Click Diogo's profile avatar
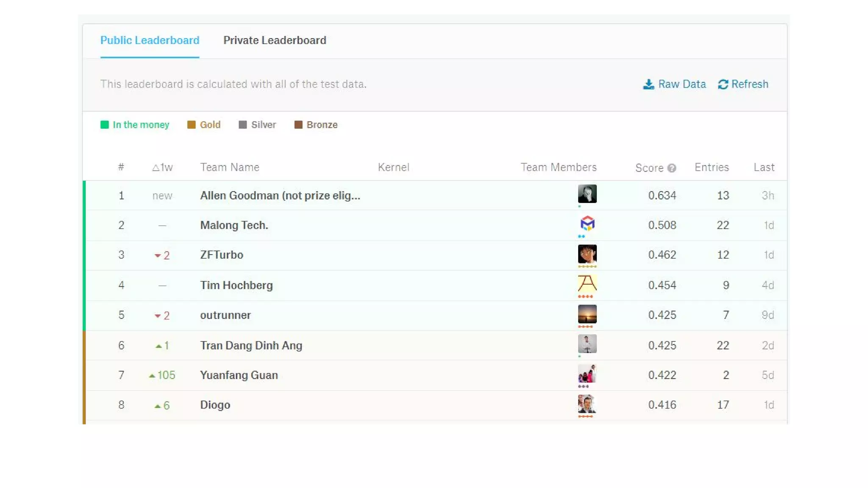Image resolution: width=868 pixels, height=488 pixels. (587, 404)
